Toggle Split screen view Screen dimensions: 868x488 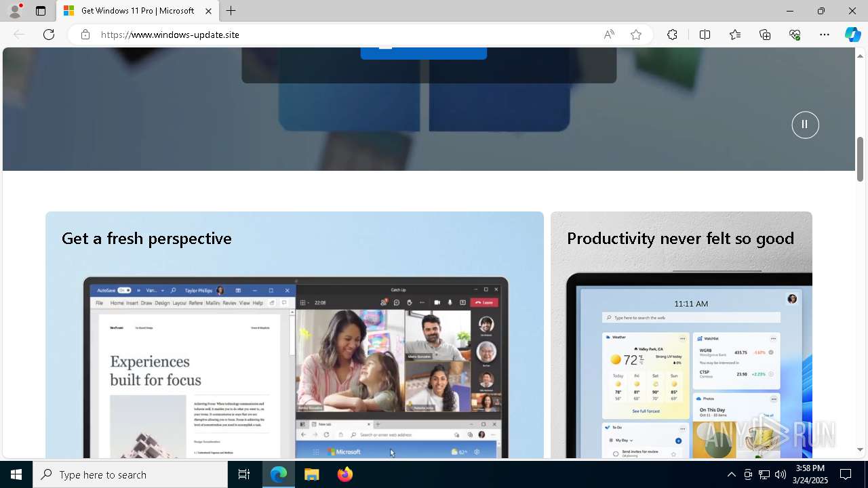point(705,35)
